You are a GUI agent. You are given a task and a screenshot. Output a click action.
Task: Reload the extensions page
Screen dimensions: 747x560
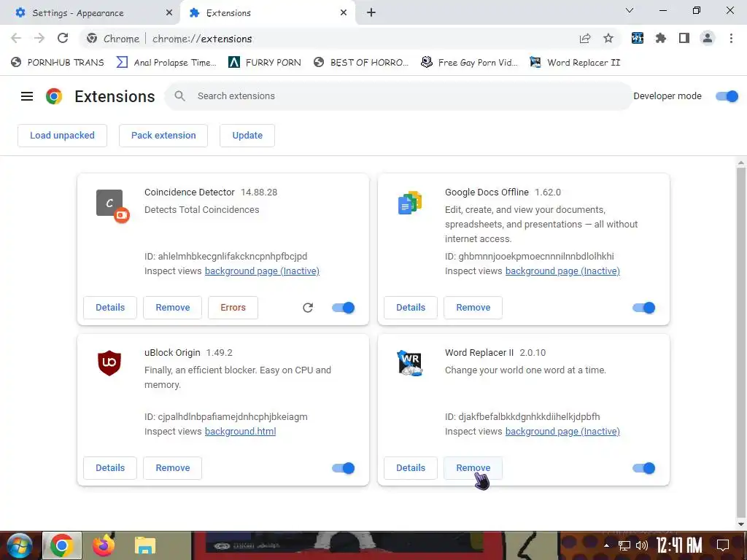tap(63, 39)
